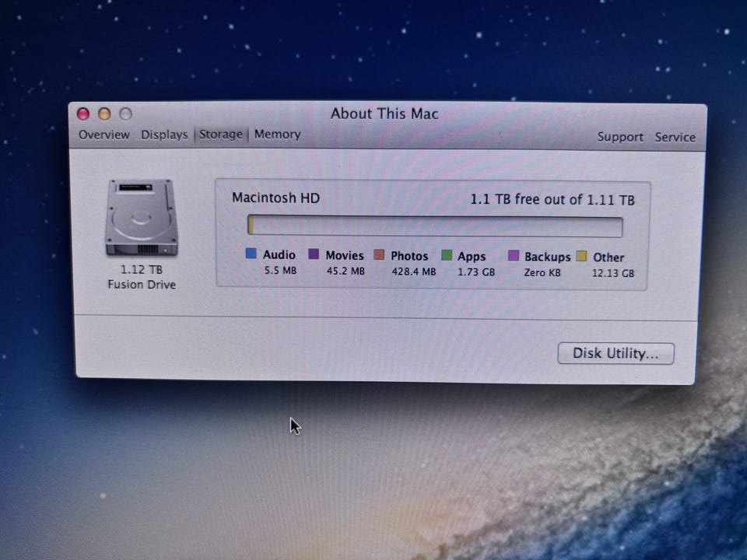Close the About This Mac window

83,114
